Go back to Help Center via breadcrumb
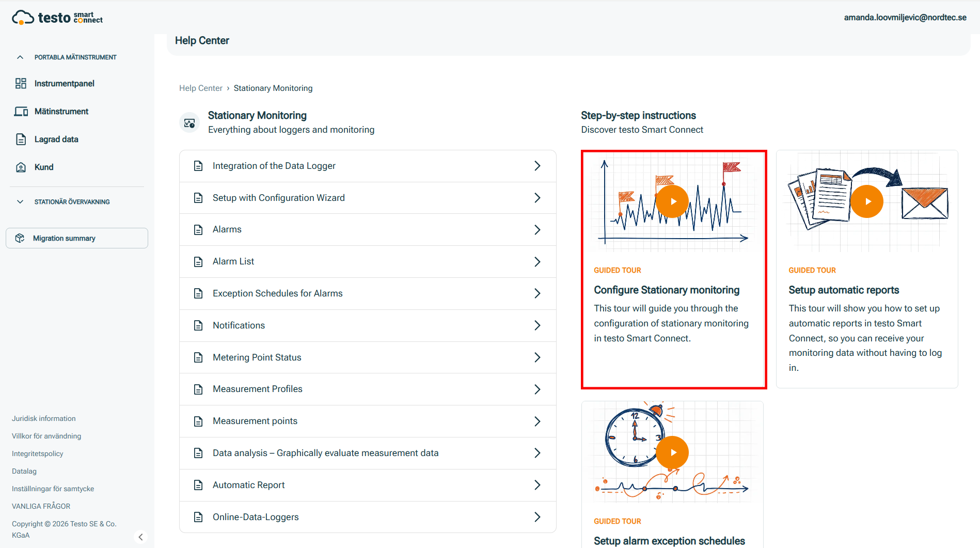This screenshot has width=980, height=548. pos(201,88)
